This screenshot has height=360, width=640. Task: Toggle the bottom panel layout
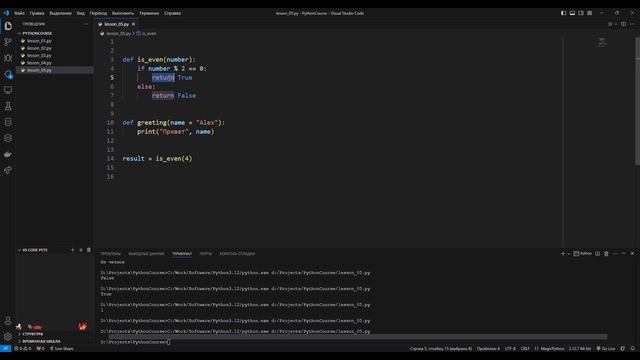(x=572, y=13)
